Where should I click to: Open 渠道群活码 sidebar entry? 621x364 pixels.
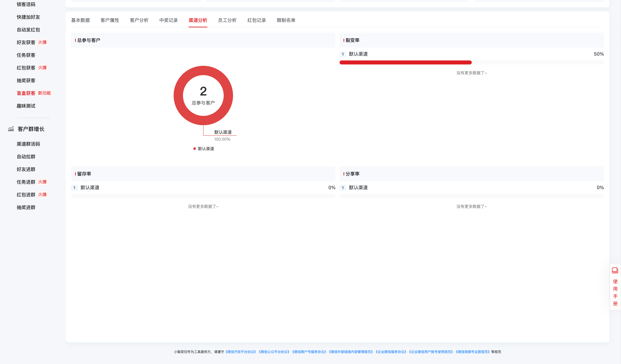[x=28, y=144]
